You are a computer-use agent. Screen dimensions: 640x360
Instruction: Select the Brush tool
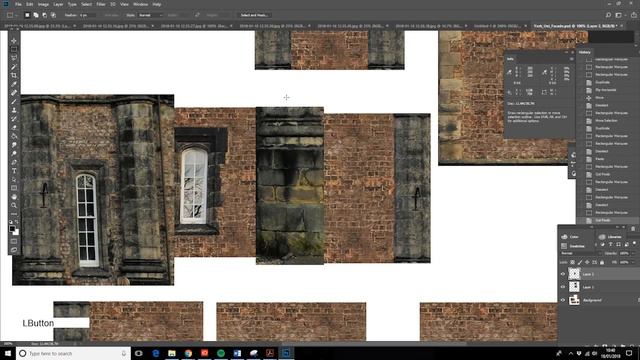(x=14, y=101)
